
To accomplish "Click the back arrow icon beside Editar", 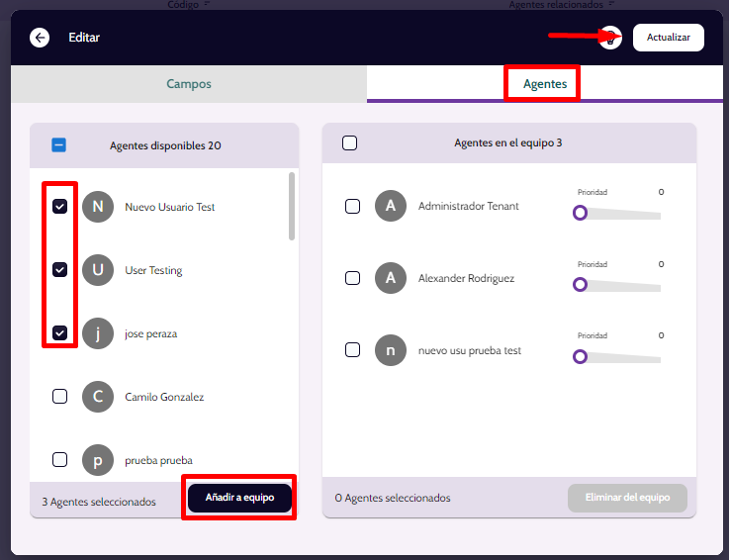I will click(40, 38).
